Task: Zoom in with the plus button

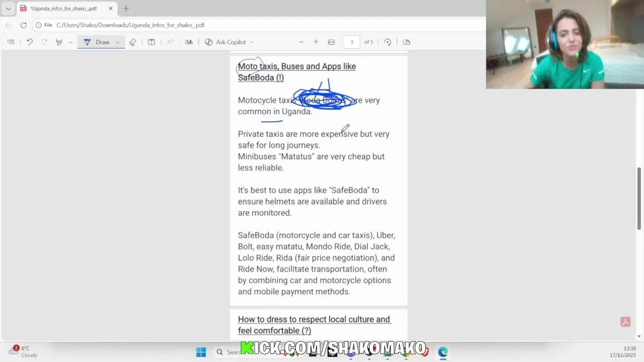Action: [316, 42]
